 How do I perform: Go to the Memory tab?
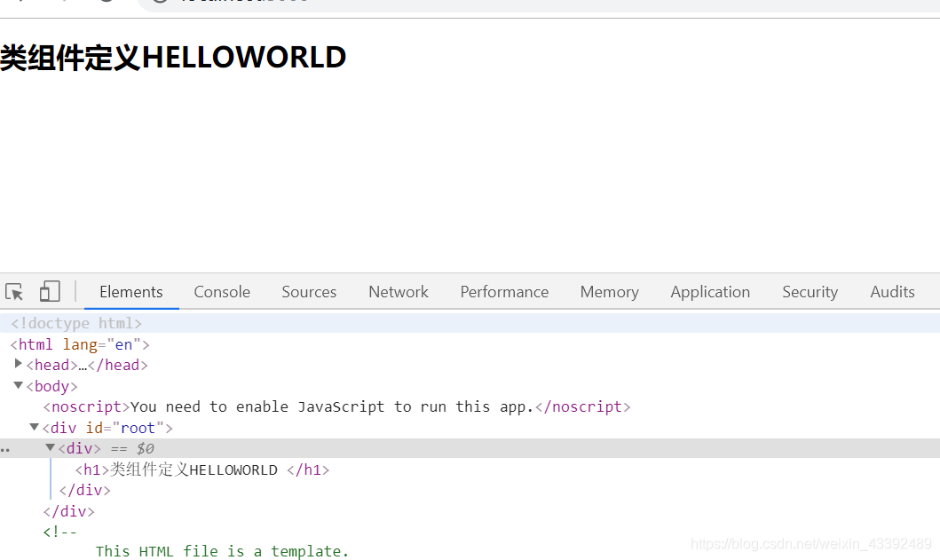[x=609, y=292]
